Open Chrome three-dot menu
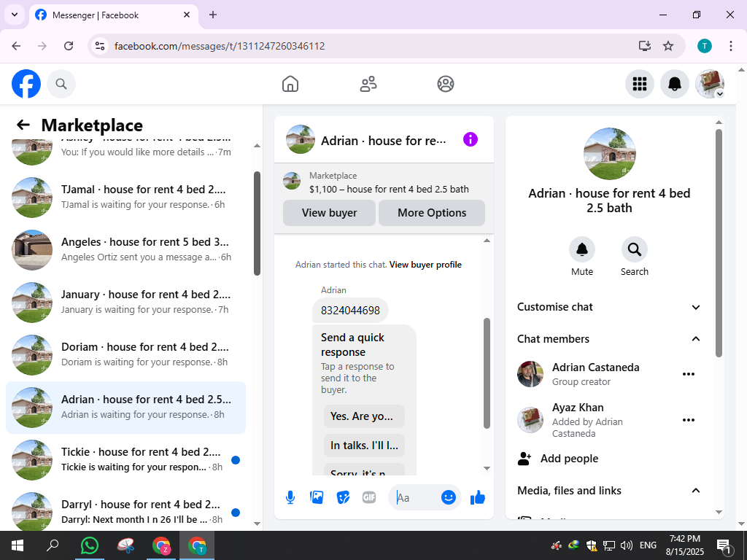Screen dimensions: 747x560 point(731,46)
